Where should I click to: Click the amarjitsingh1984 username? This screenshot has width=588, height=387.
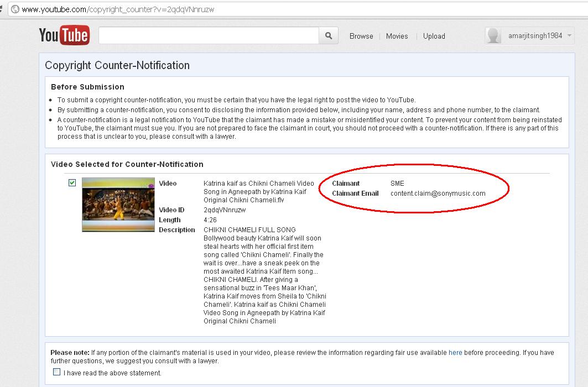[535, 35]
